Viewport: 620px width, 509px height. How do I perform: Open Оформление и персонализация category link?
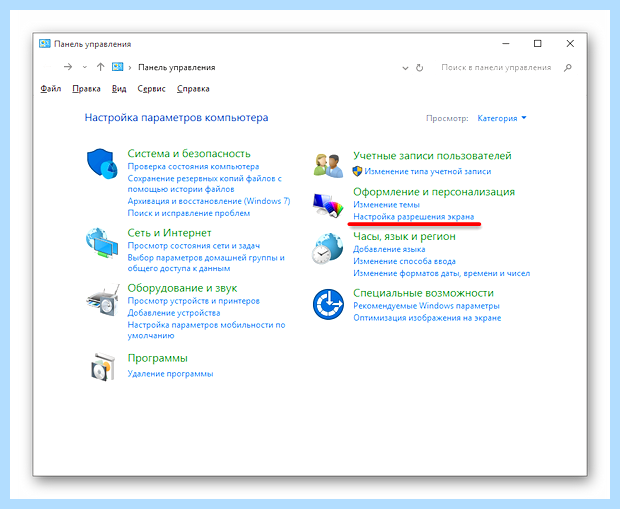434,192
